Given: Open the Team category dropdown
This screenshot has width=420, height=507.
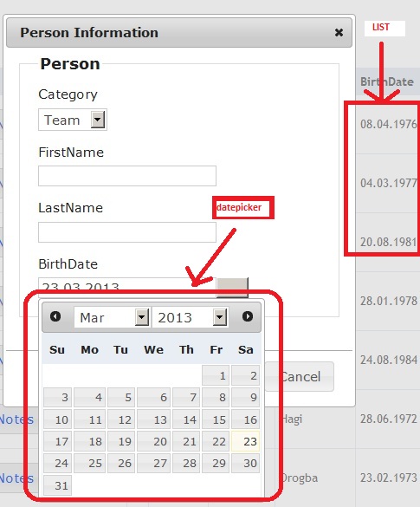Looking at the screenshot, I should [73, 120].
